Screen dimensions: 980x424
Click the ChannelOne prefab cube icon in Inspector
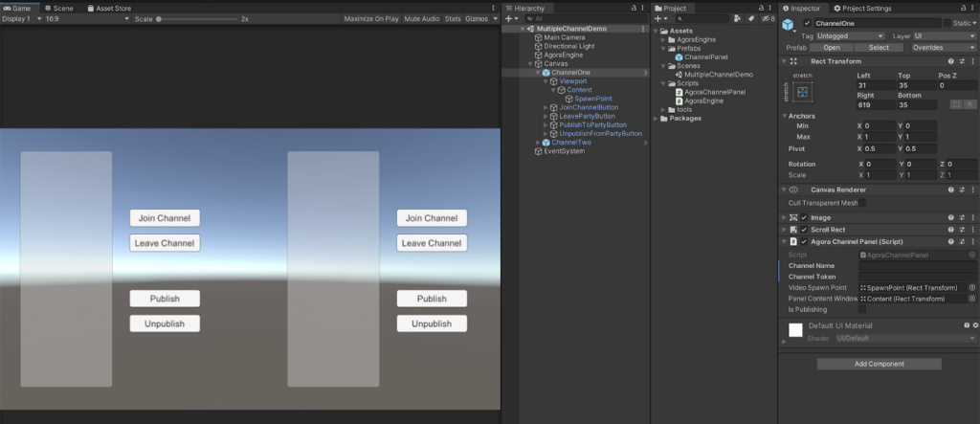click(x=788, y=24)
